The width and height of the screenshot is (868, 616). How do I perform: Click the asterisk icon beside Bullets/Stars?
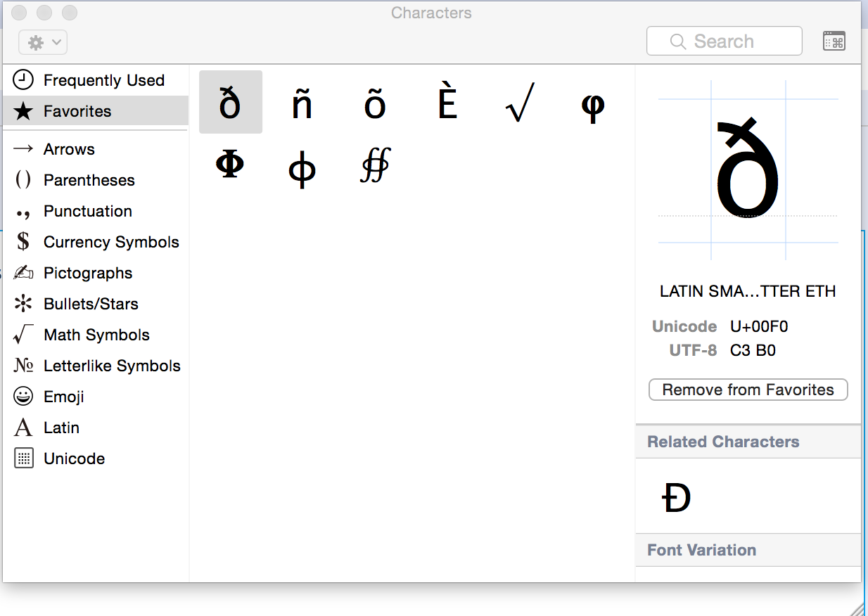coord(23,304)
